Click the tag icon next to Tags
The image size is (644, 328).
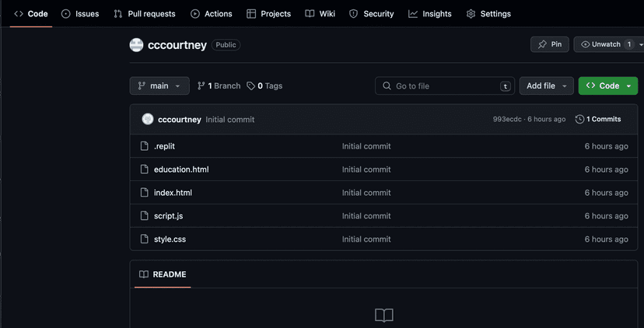[x=250, y=86]
